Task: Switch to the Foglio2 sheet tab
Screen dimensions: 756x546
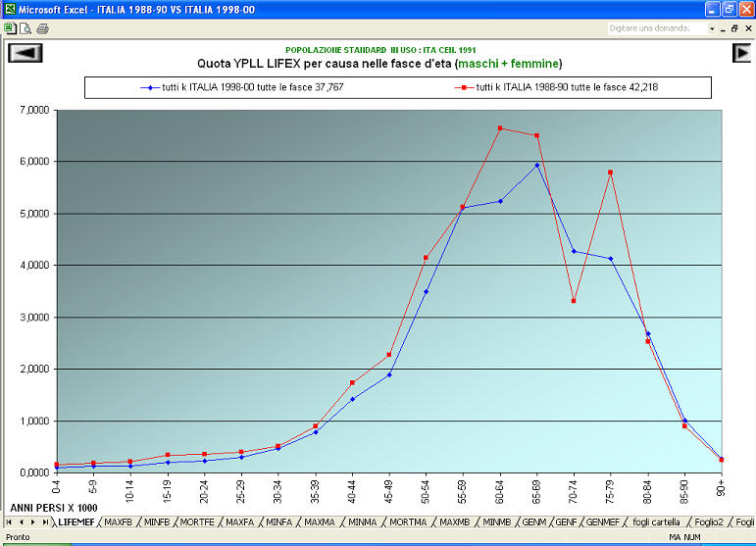Action: tap(709, 521)
